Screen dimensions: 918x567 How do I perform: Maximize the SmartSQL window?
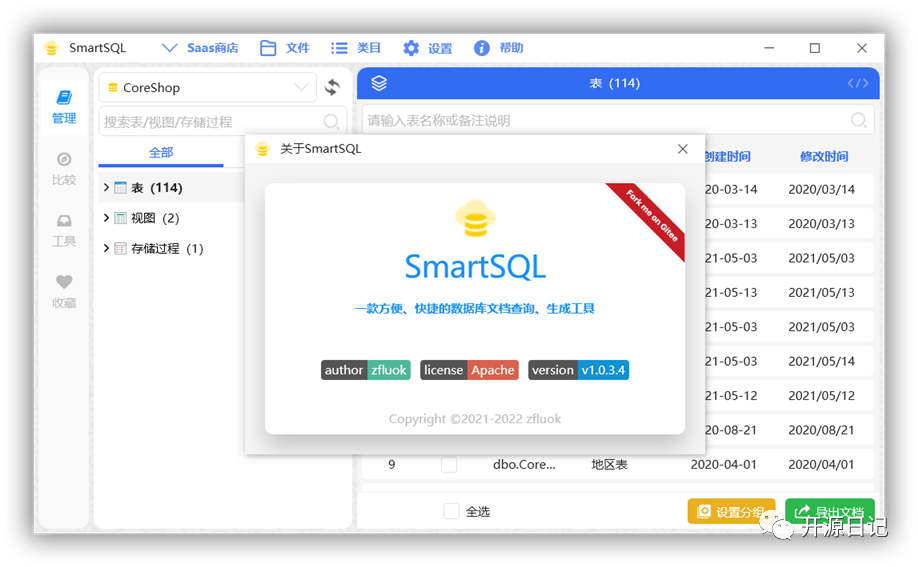point(815,48)
